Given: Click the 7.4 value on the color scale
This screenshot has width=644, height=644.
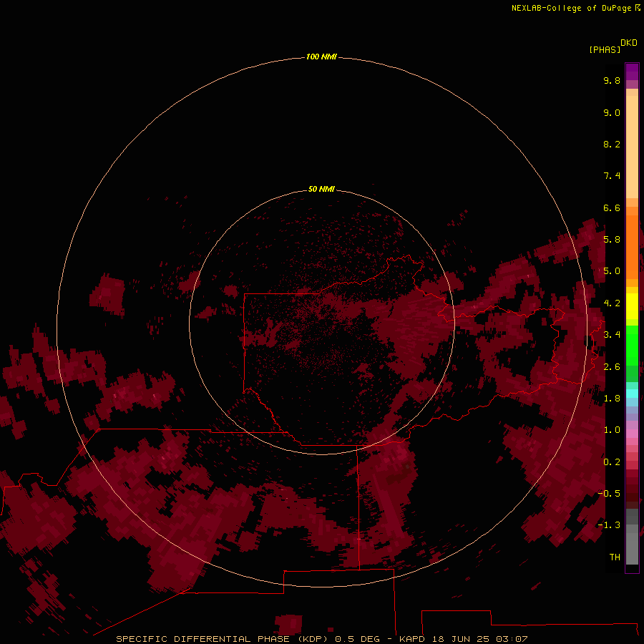Looking at the screenshot, I should click(612, 176).
